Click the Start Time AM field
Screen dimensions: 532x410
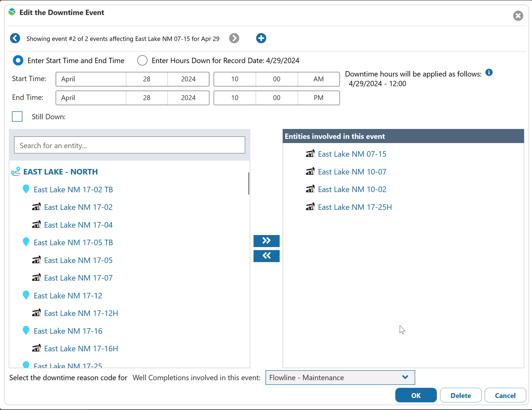(x=318, y=79)
